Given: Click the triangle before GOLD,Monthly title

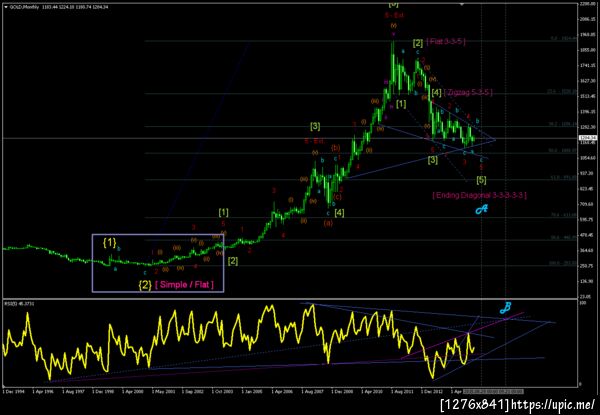Looking at the screenshot, I should point(6,7).
